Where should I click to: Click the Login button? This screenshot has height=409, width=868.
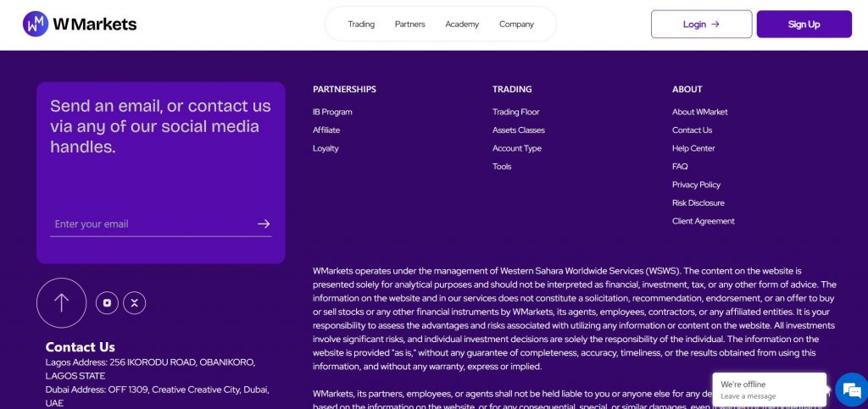tap(701, 25)
